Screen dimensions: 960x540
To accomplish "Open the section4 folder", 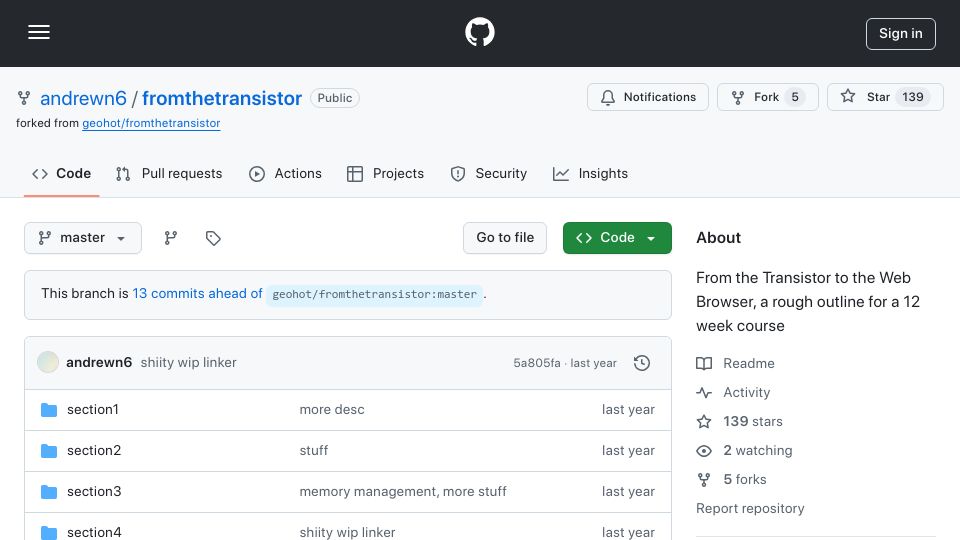I will coord(94,532).
